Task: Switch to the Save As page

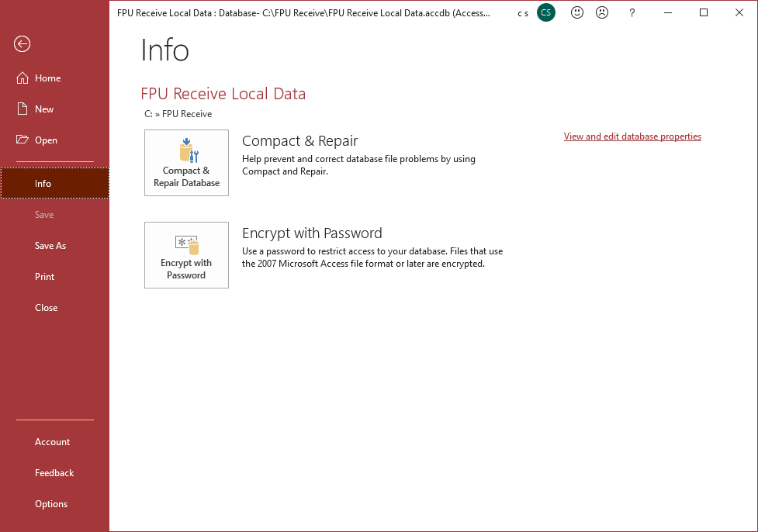Action: point(50,246)
